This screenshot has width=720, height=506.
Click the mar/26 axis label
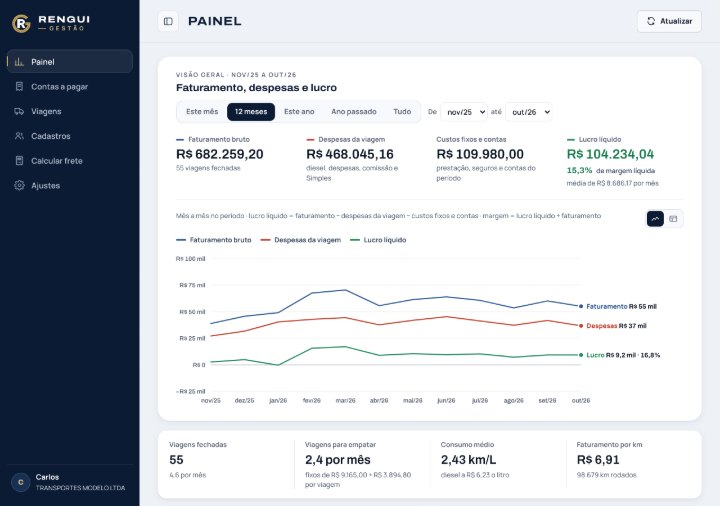click(345, 400)
